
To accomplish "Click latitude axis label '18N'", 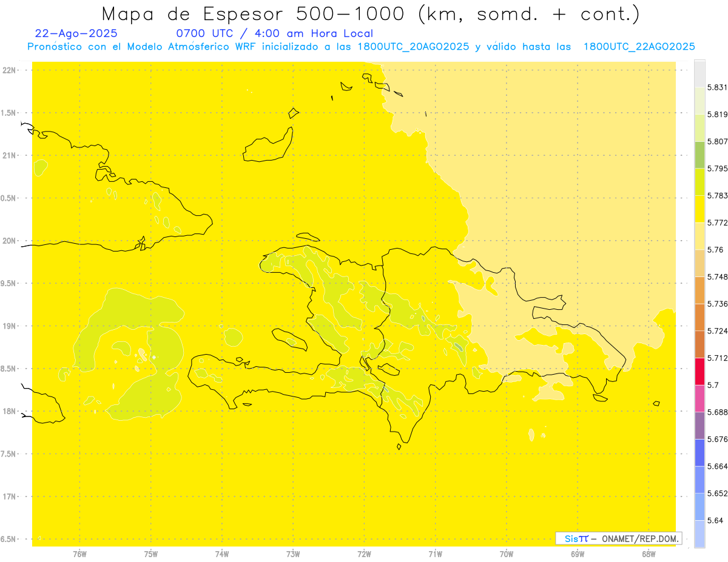I will 9,412.
